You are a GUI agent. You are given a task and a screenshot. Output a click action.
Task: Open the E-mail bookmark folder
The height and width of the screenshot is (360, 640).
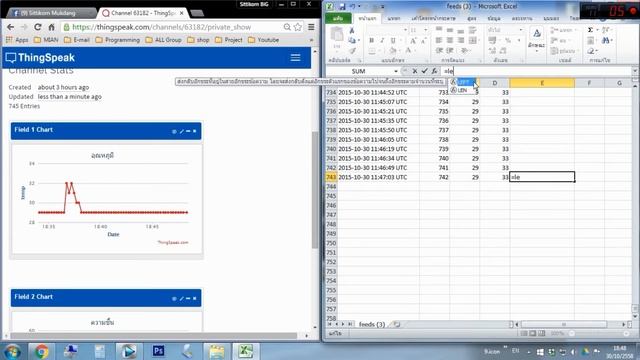[x=77, y=40]
